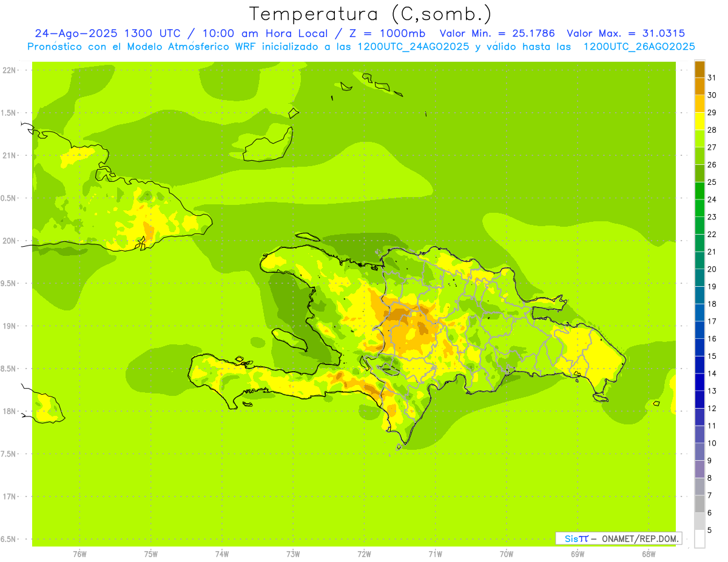728x562 pixels.
Task: Click the legend swatch between 25 and 26
Action: tap(699, 173)
